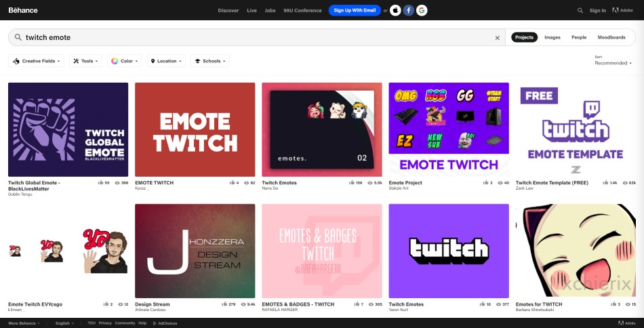Visit author Jhônatta Cardoso's profile

click(x=150, y=310)
